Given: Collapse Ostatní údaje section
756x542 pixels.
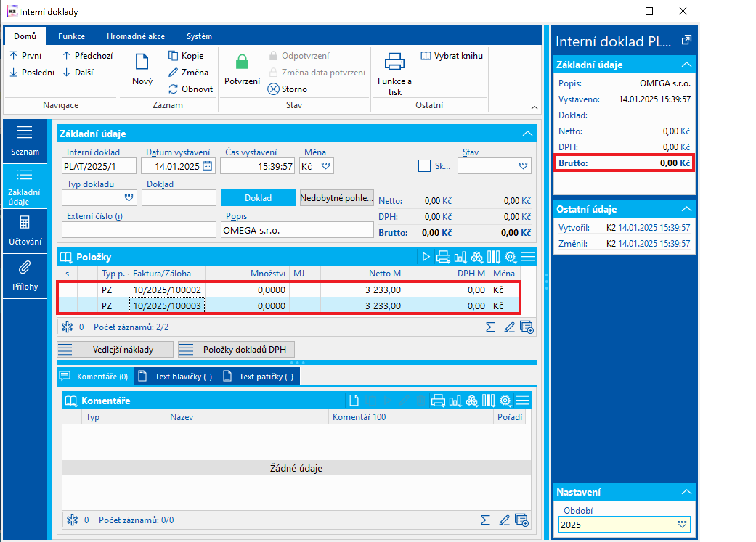Looking at the screenshot, I should pyautogui.click(x=686, y=209).
